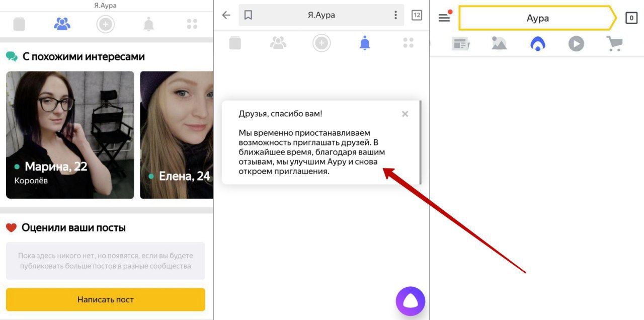Open the shopping cart icon in right panel
Image resolution: width=644 pixels, height=320 pixels.
coord(614,44)
